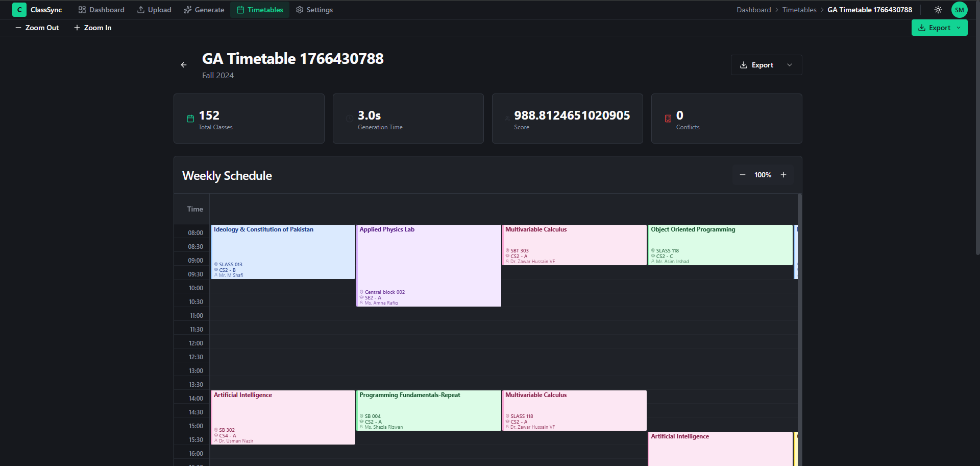Click the Weekly Schedule heading
Viewport: 980px width, 466px height.
point(227,176)
